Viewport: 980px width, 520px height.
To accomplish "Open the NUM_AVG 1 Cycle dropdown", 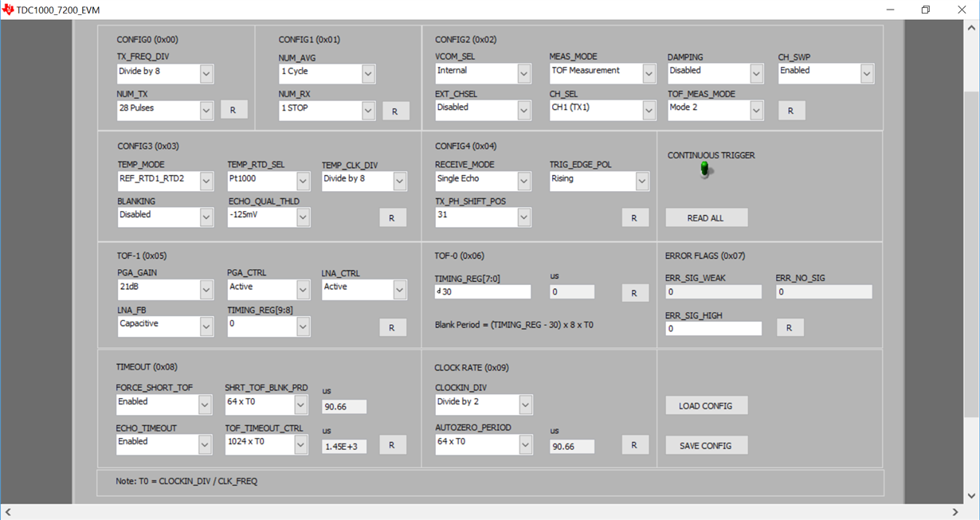I will click(x=327, y=73).
